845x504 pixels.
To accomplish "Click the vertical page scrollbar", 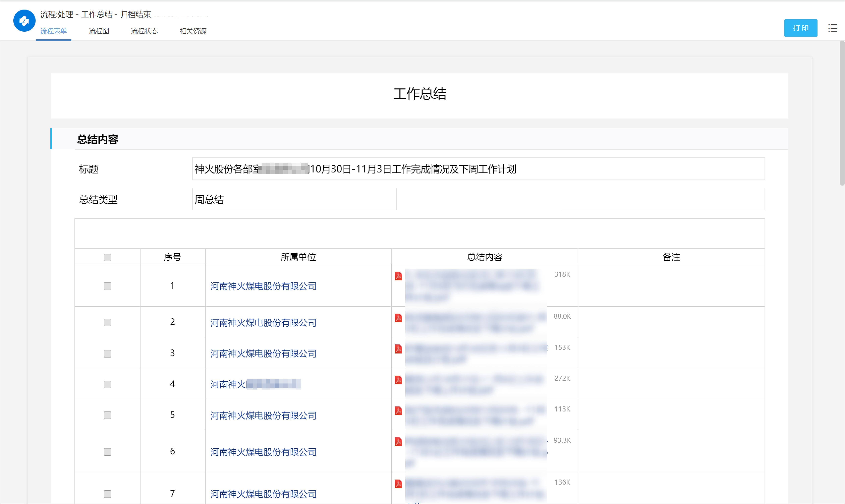I will [x=842, y=113].
